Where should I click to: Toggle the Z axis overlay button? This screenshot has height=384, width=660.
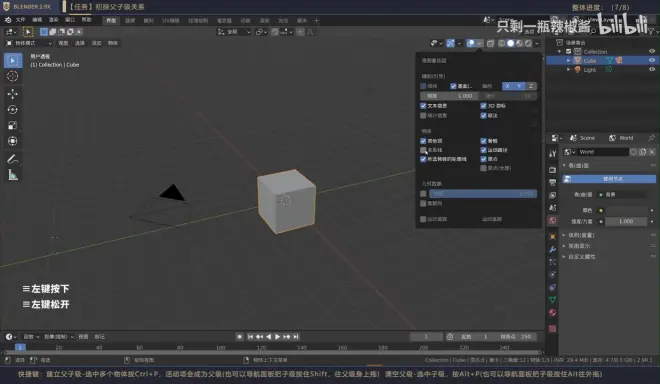pyautogui.click(x=531, y=86)
